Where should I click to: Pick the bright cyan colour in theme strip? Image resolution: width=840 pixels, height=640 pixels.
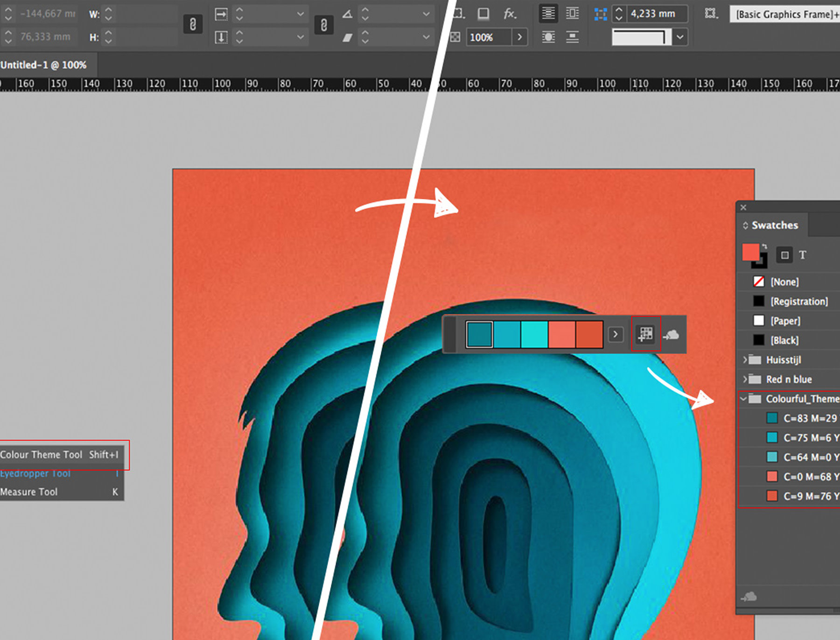(x=535, y=334)
